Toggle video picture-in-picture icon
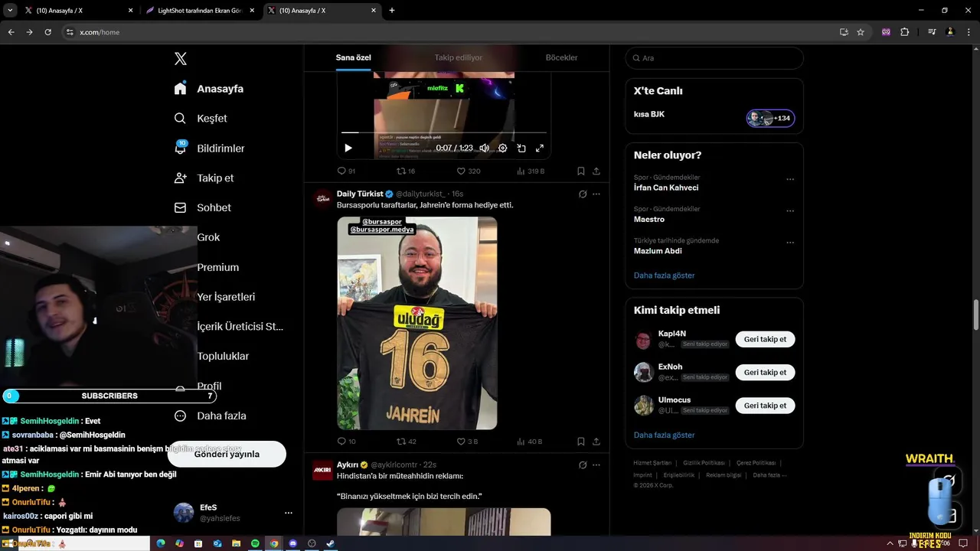 (x=521, y=148)
